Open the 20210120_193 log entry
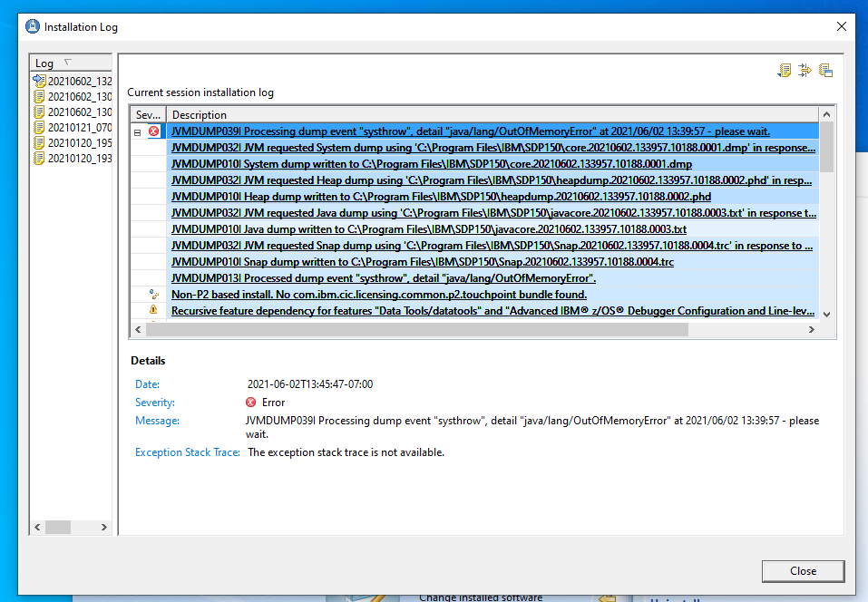 coord(73,159)
